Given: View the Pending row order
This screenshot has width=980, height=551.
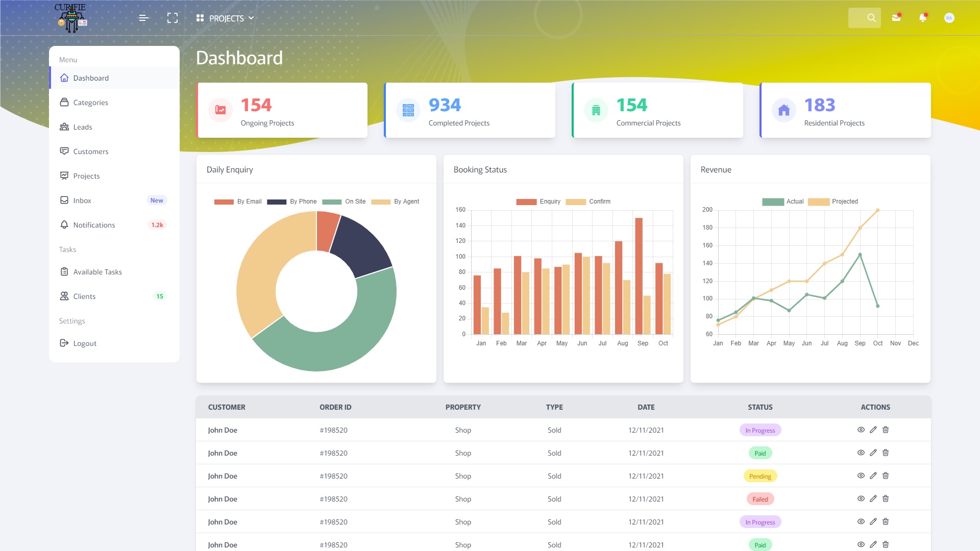Looking at the screenshot, I should point(861,475).
